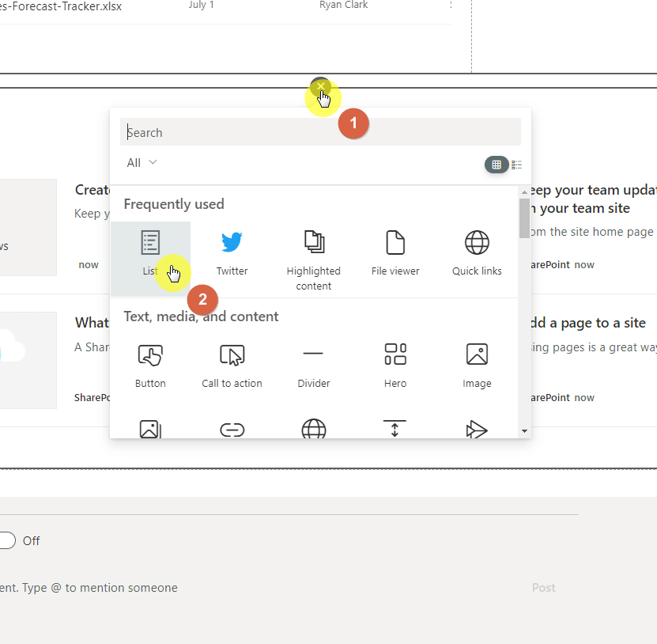657x644 pixels.
Task: Insert the Call to action web part
Action: 232,366
